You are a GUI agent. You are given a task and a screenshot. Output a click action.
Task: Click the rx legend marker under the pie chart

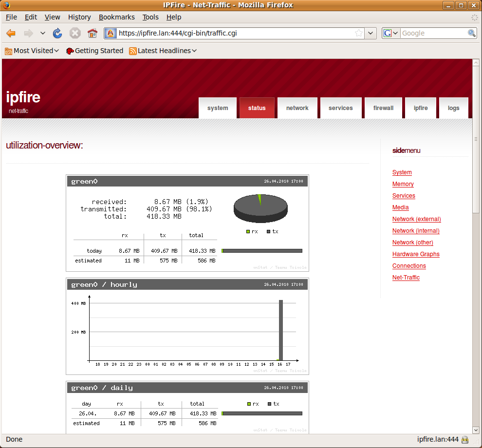248,231
